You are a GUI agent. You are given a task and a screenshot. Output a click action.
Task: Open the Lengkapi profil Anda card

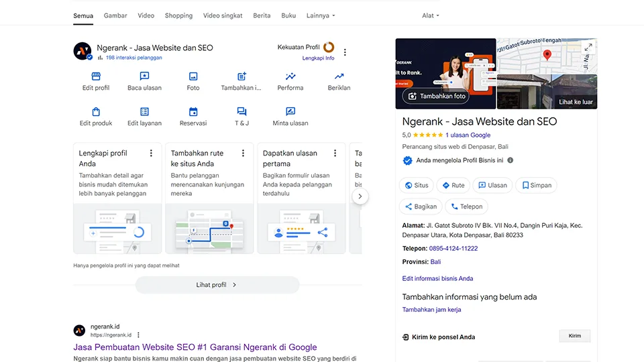pos(117,198)
